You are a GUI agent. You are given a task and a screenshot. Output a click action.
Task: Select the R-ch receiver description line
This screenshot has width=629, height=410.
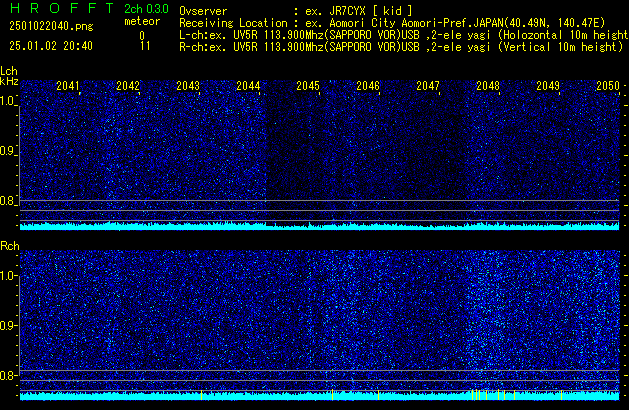[x=401, y=47]
